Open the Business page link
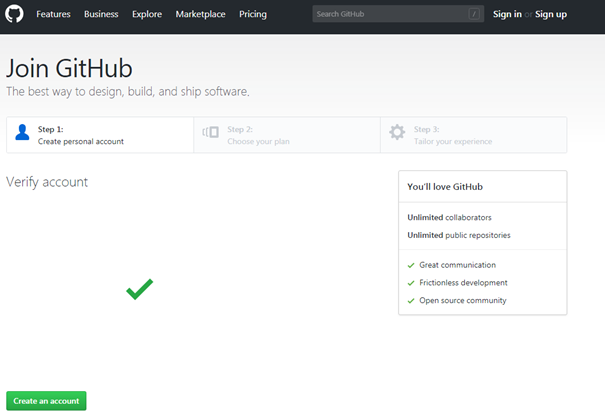 [101, 14]
